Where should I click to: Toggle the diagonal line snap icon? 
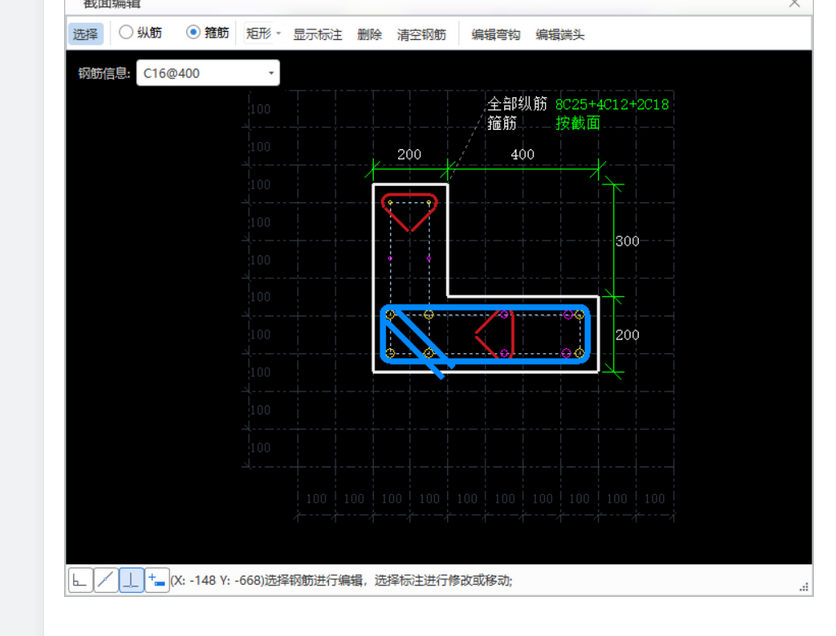(x=106, y=579)
